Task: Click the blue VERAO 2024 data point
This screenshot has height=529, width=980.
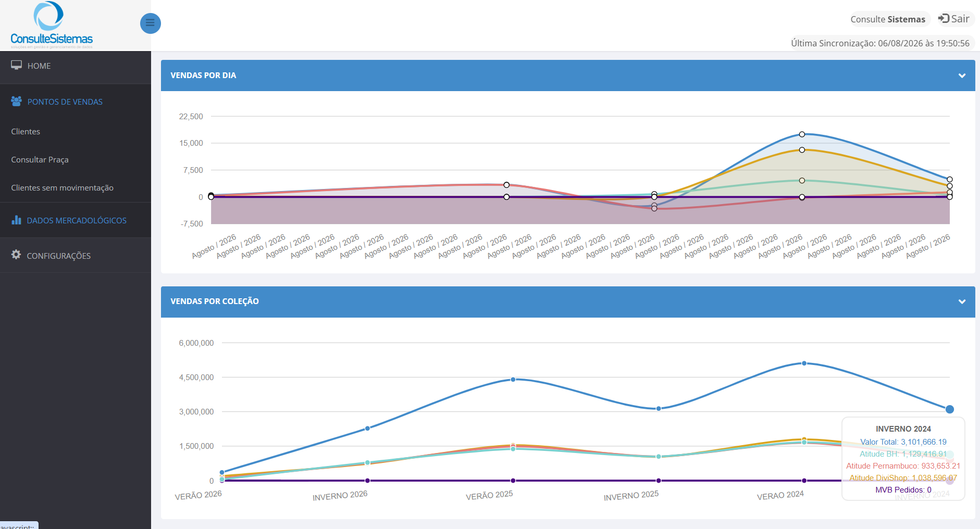Action: point(804,363)
